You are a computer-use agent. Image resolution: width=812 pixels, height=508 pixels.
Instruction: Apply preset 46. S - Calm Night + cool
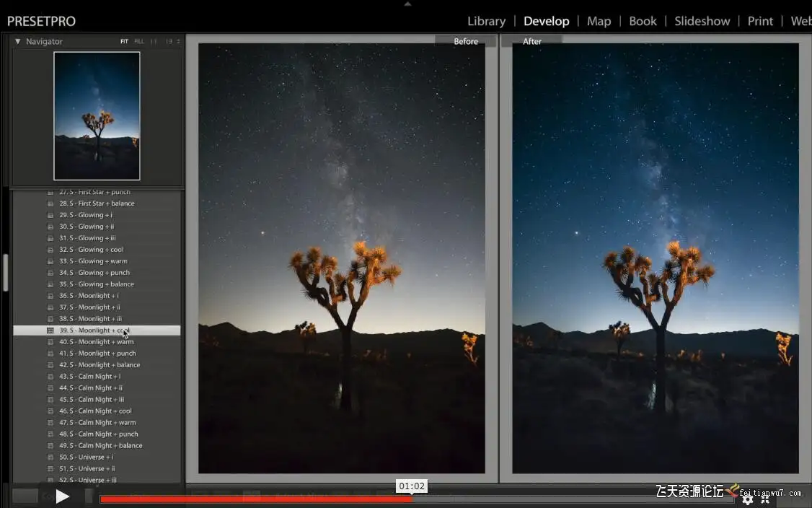click(97, 411)
